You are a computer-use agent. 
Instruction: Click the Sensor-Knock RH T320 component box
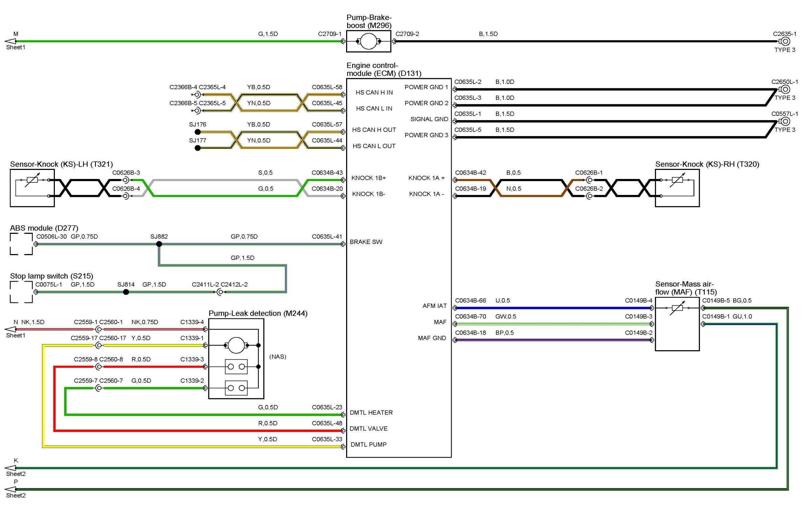(677, 188)
